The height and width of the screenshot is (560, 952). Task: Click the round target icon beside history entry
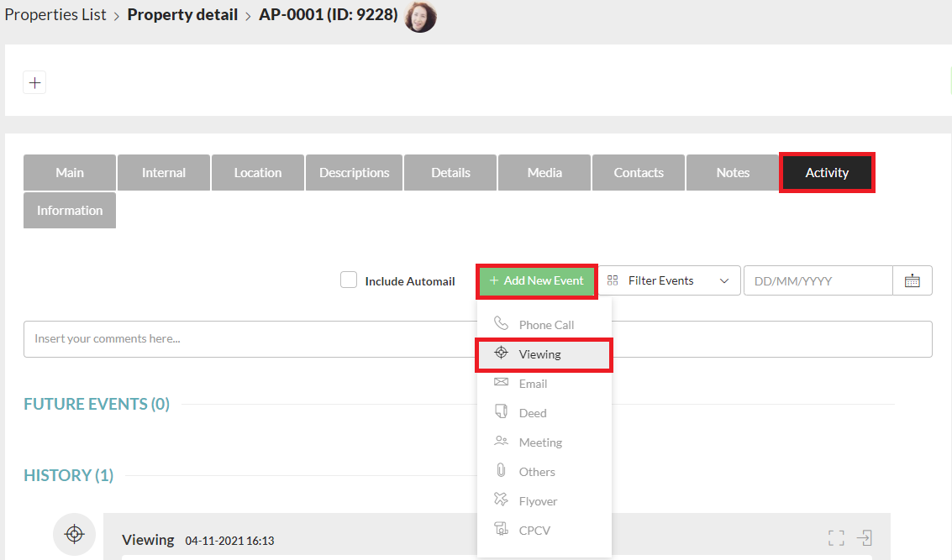coord(75,534)
